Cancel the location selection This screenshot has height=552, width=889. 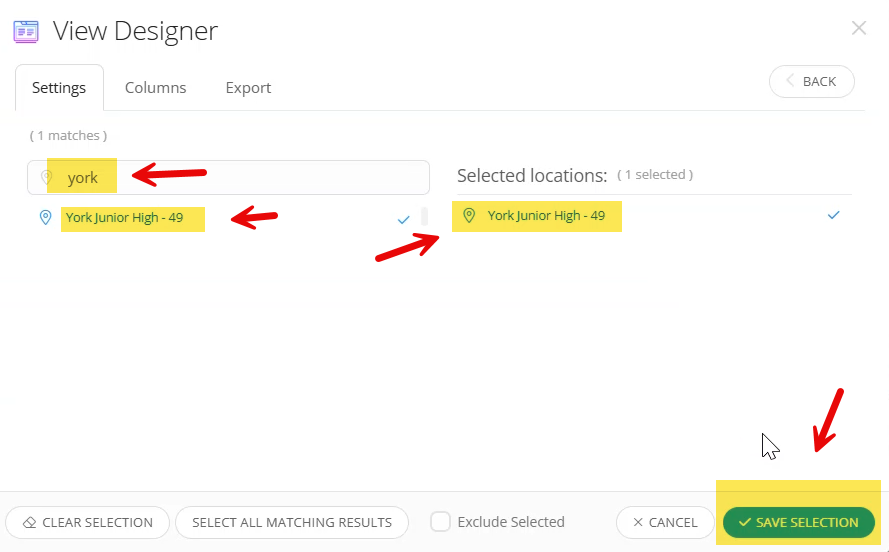tap(664, 522)
